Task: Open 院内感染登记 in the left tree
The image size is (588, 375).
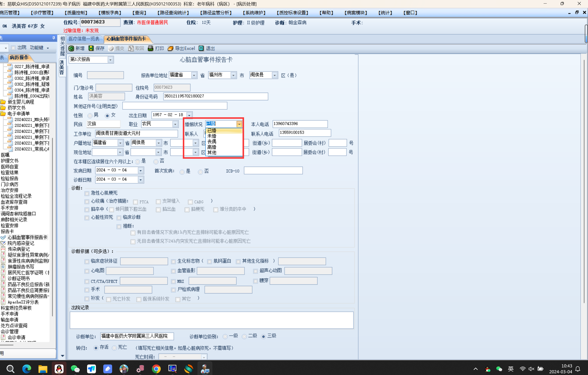Action: pos(21,243)
